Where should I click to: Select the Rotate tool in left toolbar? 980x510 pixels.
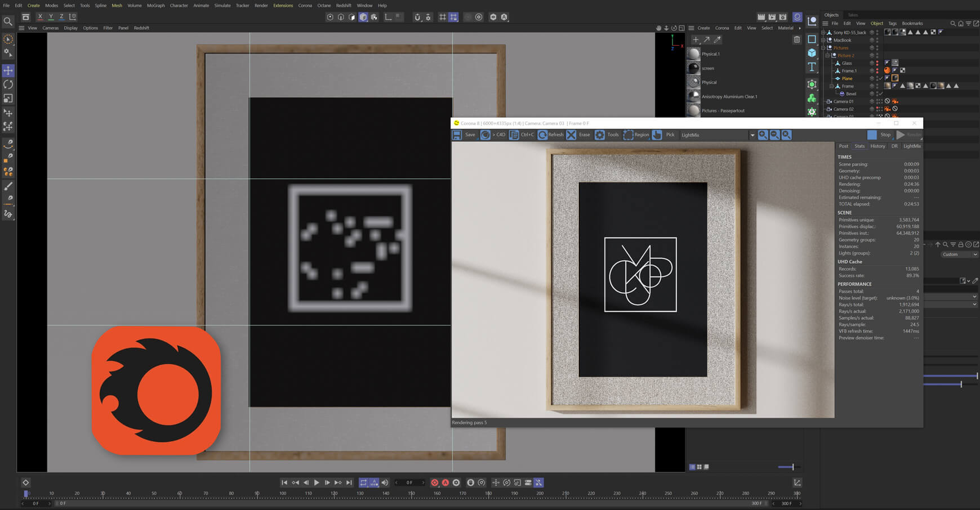pos(8,84)
